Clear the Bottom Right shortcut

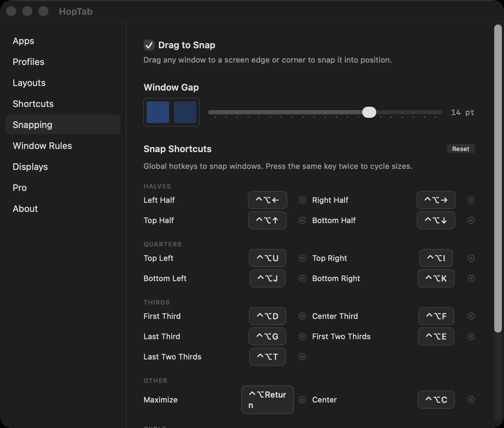(471, 278)
